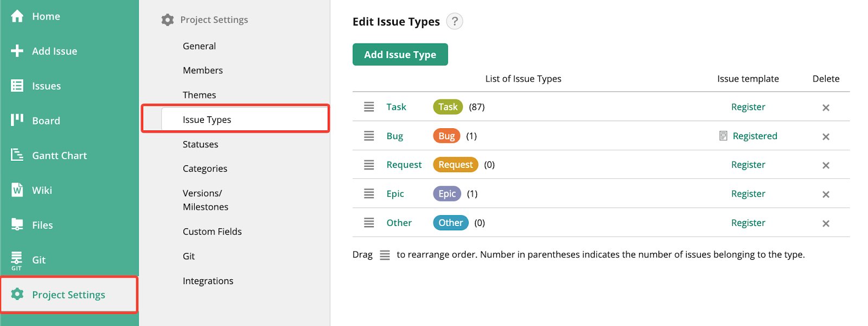Image resolution: width=868 pixels, height=326 pixels.
Task: Open Gantt Chart via its sidebar icon
Action: point(17,155)
